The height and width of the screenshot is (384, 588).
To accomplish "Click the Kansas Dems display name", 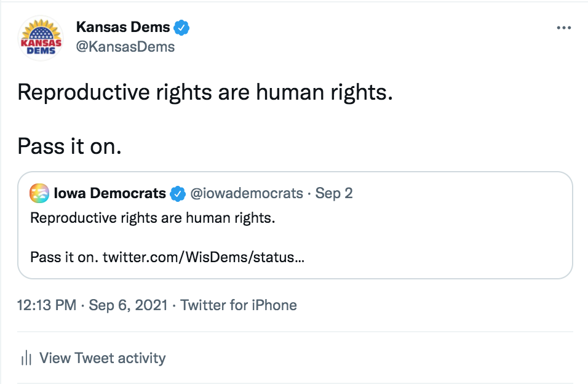I will pyautogui.click(x=122, y=27).
